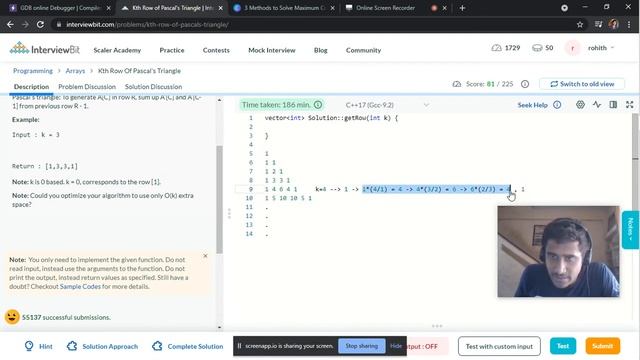Open the Practice menu
640x360 pixels.
click(172, 50)
